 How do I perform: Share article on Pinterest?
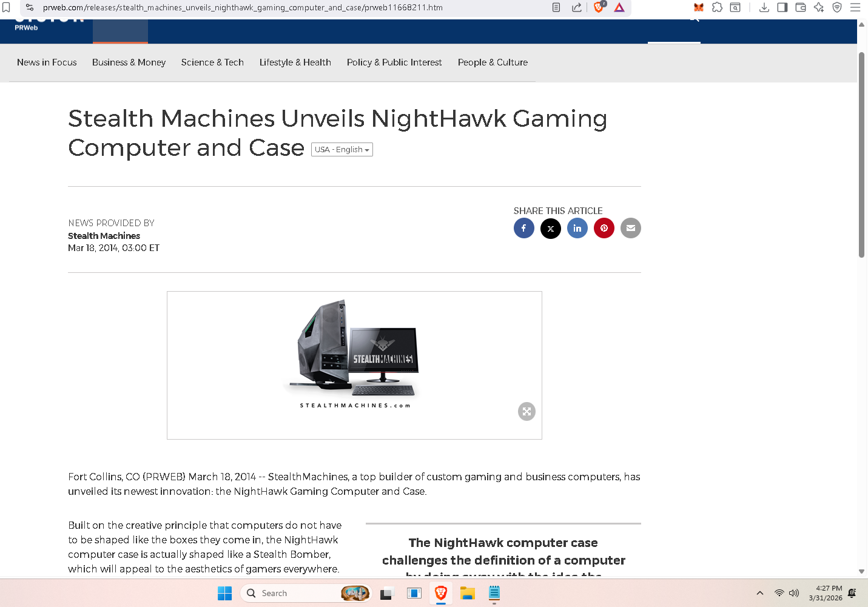pos(604,228)
